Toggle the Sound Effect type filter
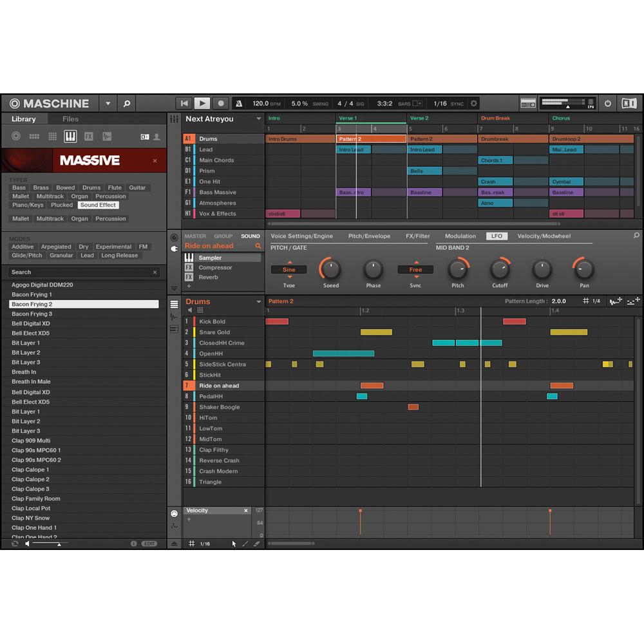The height and width of the screenshot is (644, 644). point(98,205)
